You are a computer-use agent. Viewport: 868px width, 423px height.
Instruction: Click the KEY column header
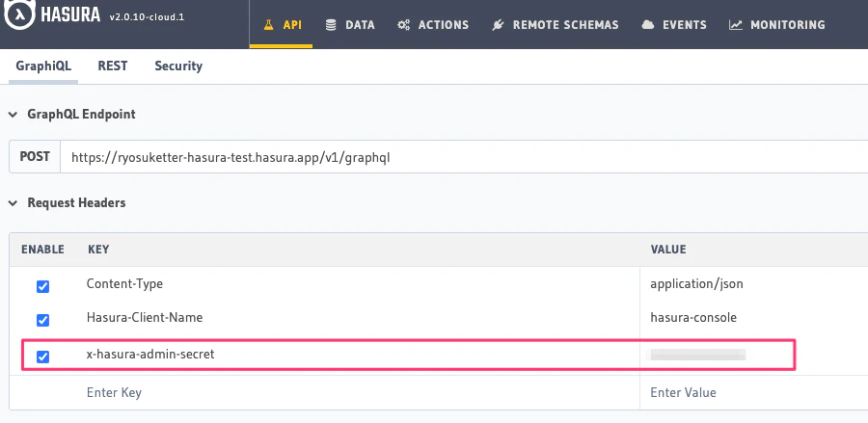[98, 250]
